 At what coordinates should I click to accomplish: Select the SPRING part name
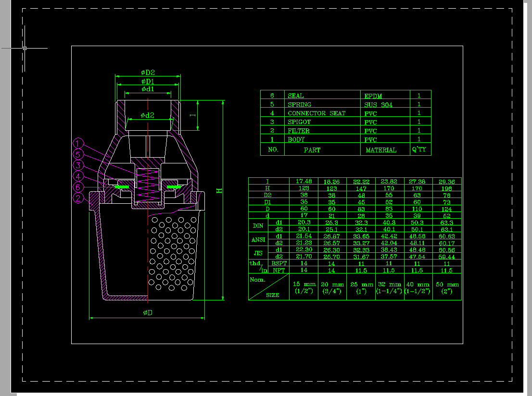[x=300, y=104]
